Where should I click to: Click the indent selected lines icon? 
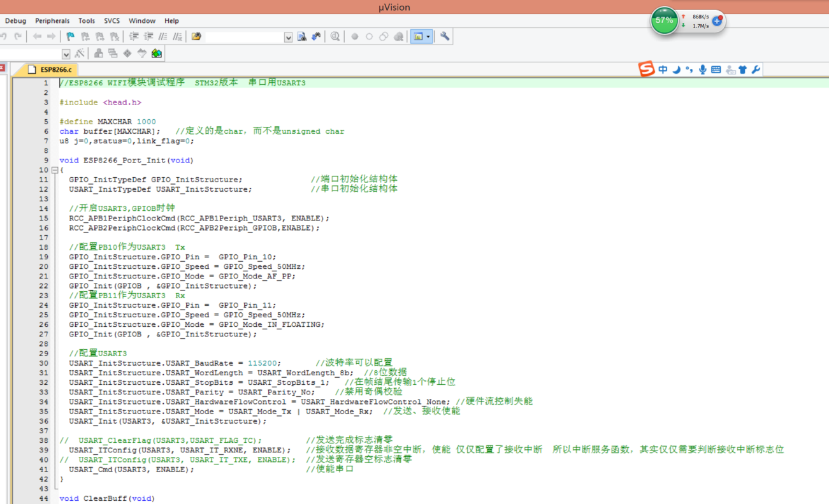pyautogui.click(x=134, y=37)
